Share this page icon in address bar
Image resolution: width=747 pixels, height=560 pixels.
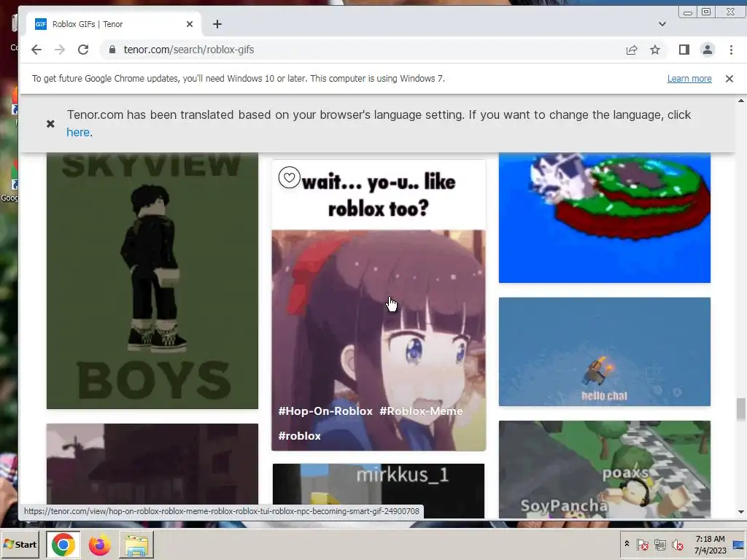(x=632, y=50)
